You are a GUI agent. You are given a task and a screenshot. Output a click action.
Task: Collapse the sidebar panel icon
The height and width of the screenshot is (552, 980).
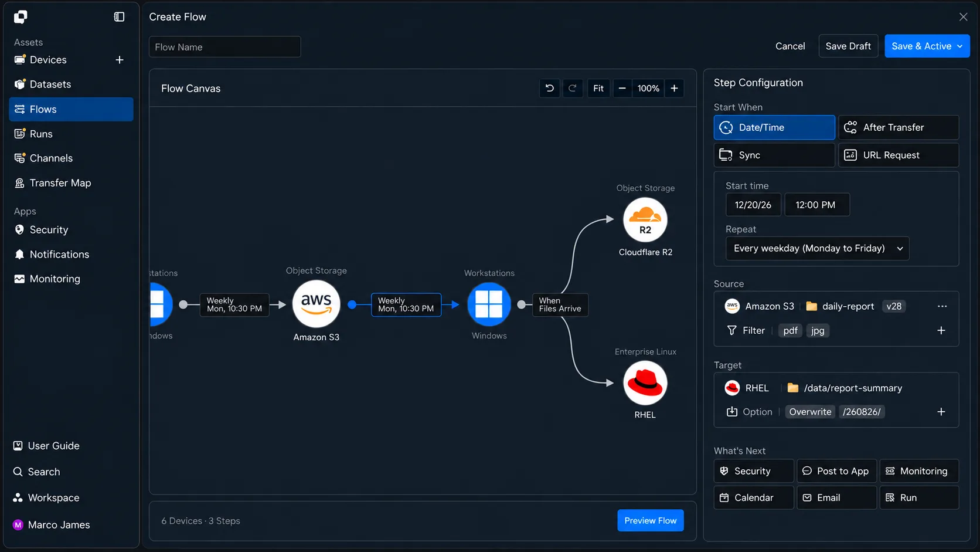119,17
